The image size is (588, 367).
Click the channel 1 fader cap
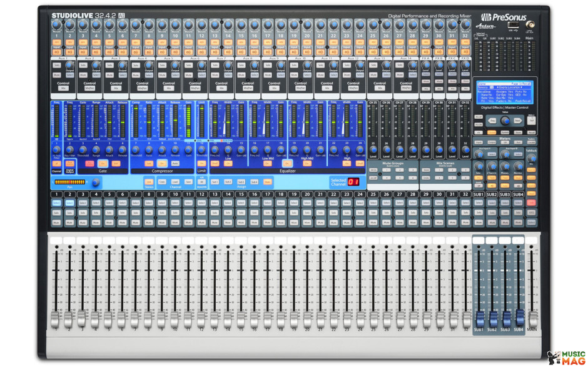[x=56, y=319]
